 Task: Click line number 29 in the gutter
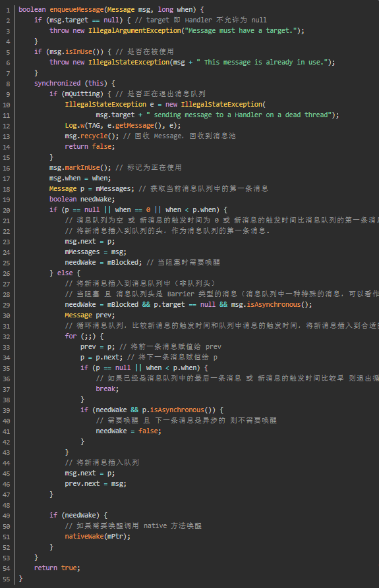click(x=7, y=305)
